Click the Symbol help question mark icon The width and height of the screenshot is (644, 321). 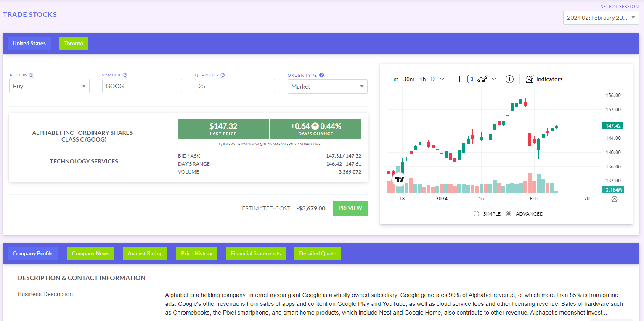pyautogui.click(x=125, y=75)
